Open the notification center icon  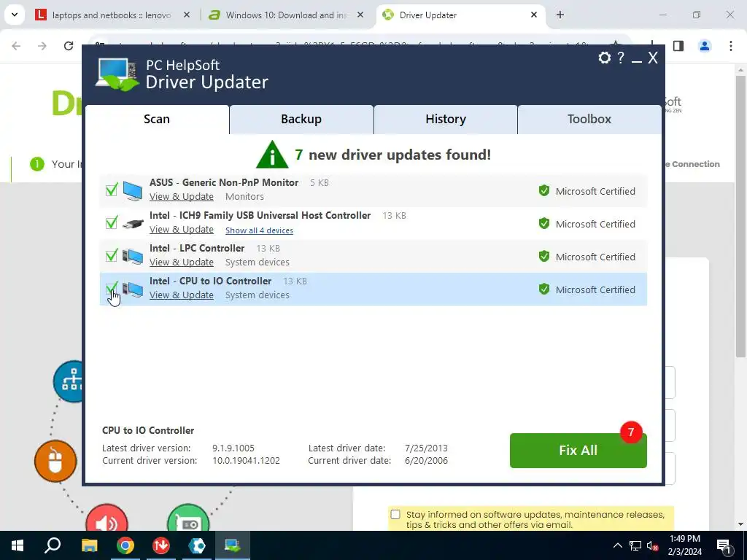coord(724,545)
